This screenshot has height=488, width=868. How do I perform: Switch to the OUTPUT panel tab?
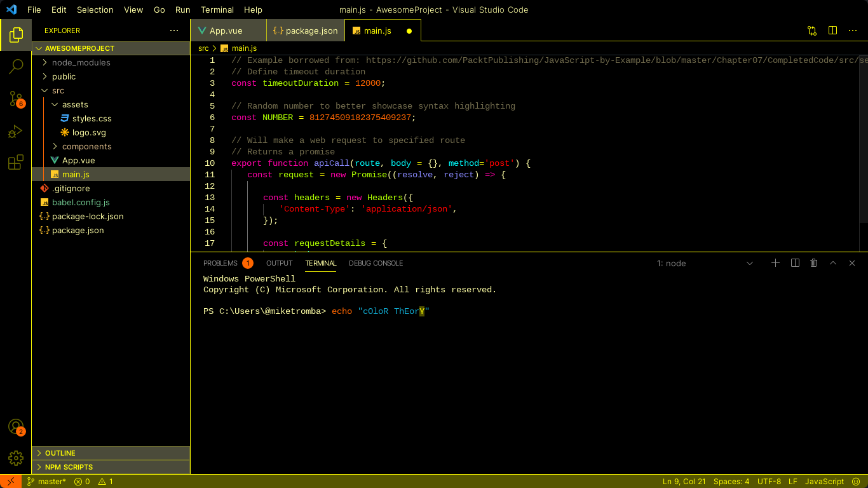[280, 263]
